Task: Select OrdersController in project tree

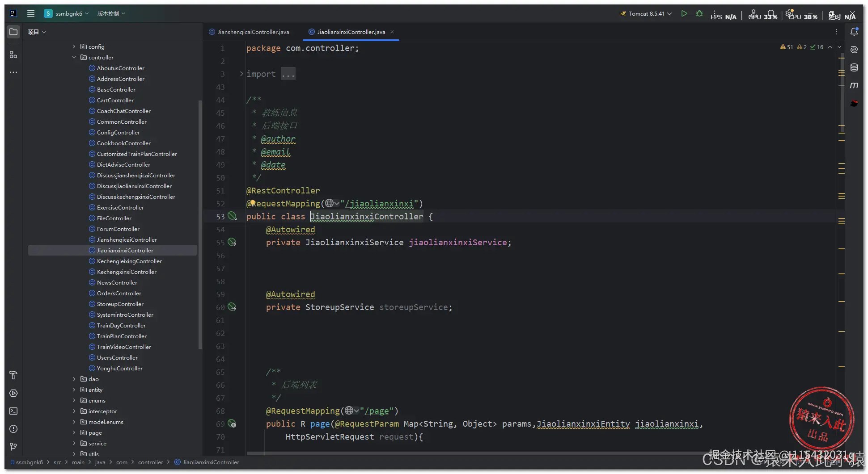Action: 119,293
